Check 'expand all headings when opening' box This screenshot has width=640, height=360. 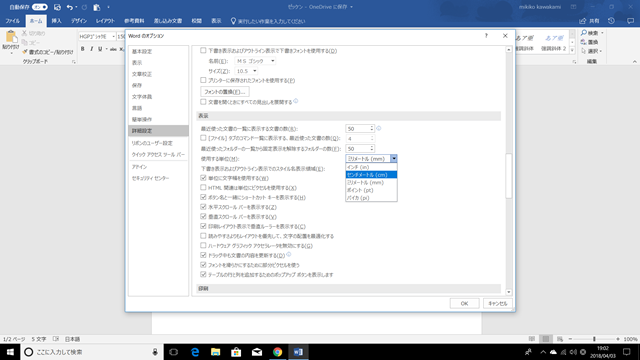pos(203,102)
